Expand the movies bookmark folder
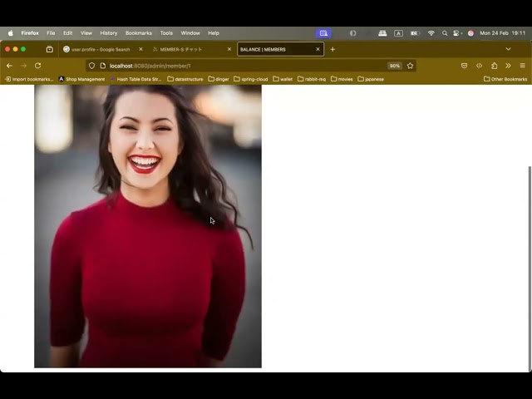This screenshot has height=399, width=532. [x=342, y=79]
